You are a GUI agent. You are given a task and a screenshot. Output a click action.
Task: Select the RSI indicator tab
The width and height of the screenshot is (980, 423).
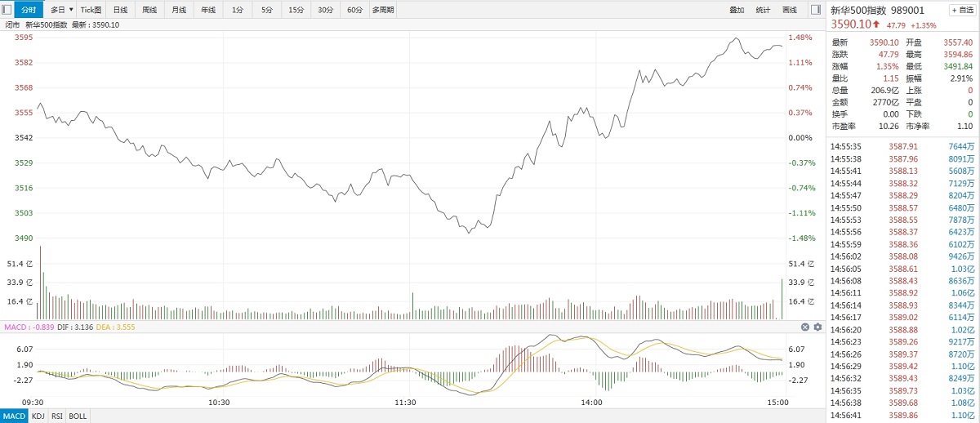click(57, 416)
